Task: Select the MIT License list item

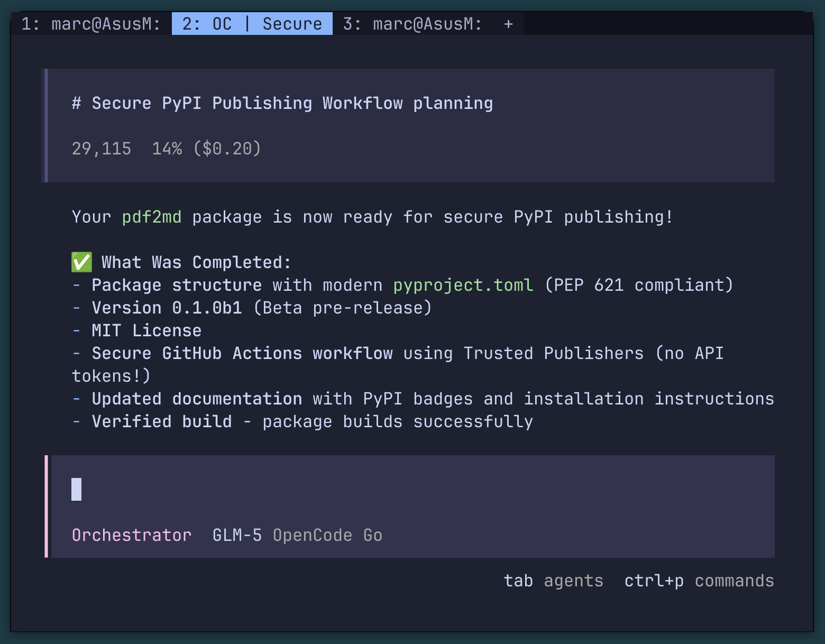Action: 146,330
